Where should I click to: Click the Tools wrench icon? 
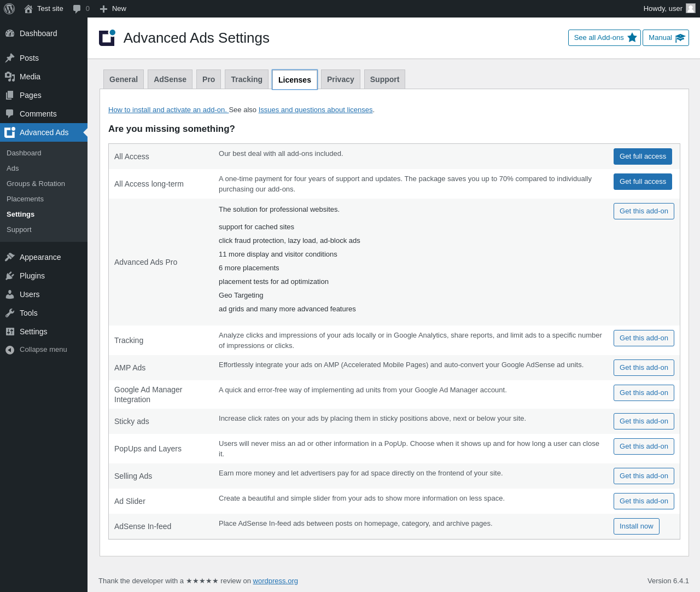coord(10,313)
